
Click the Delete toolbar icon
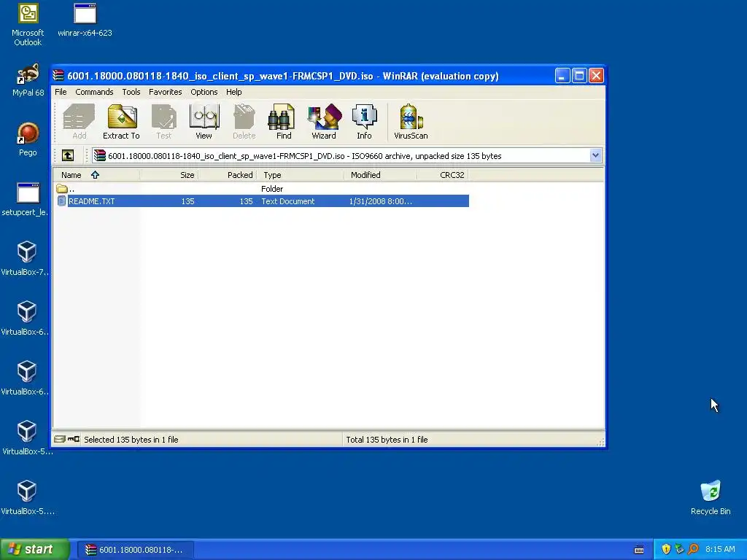pos(244,122)
